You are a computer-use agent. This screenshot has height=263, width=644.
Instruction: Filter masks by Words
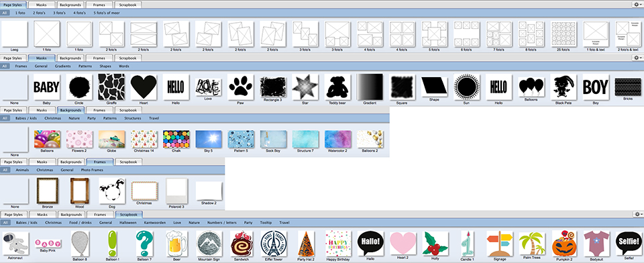click(124, 66)
